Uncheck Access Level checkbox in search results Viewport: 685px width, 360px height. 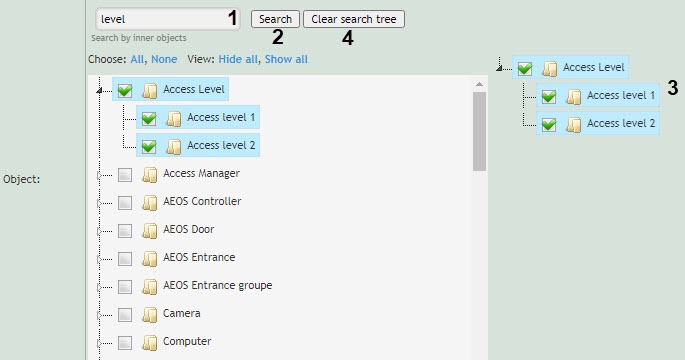coord(525,69)
